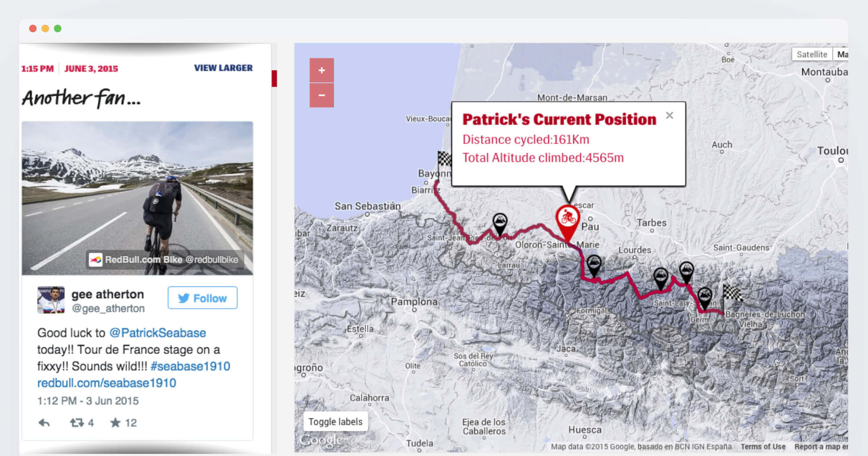
Task: Click the Ejea de los Caballeros label
Action: (x=484, y=426)
